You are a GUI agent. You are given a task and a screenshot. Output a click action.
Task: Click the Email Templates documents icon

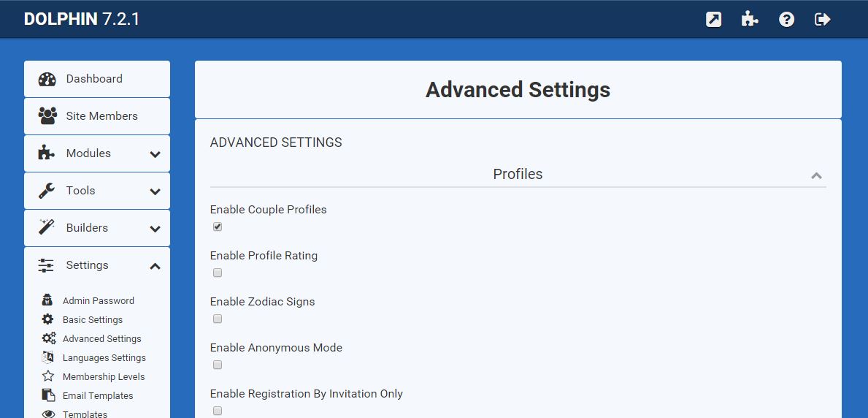[47, 395]
